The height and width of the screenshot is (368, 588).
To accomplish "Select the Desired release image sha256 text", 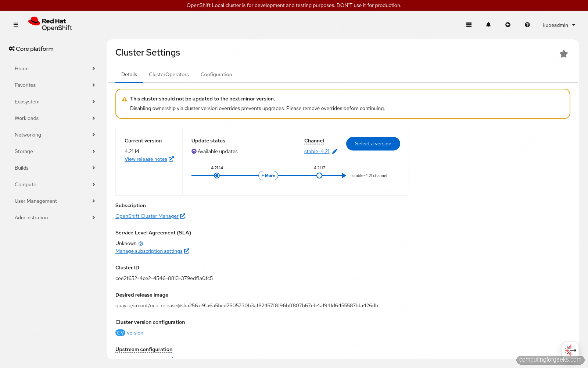I will pos(280,305).
